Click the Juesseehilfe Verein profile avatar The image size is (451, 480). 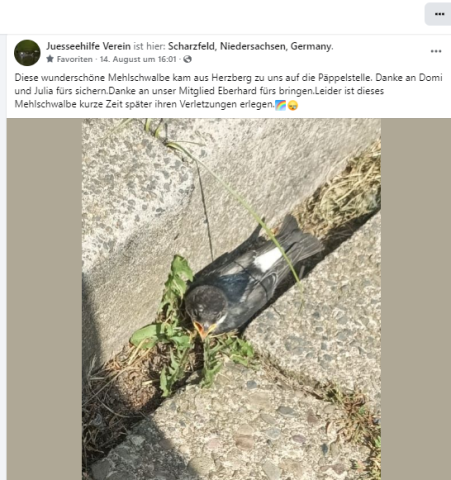pyautogui.click(x=27, y=53)
